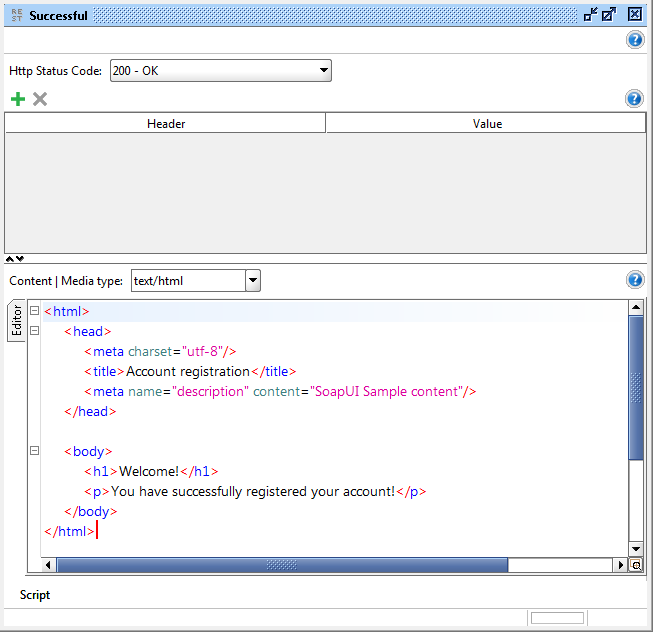This screenshot has width=653, height=632.
Task: Maximize the Successful panel window
Action: click(609, 14)
